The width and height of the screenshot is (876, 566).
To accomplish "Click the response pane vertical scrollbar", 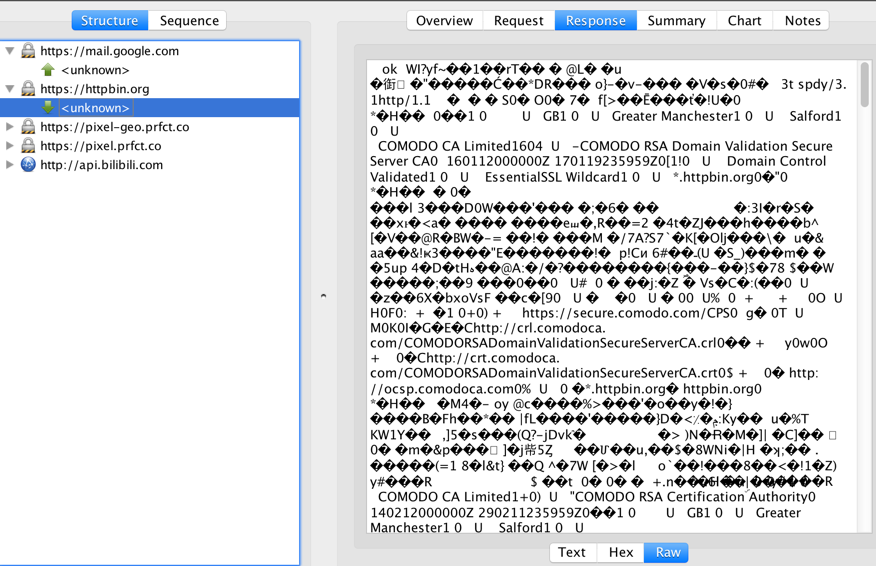I will pos(864,85).
